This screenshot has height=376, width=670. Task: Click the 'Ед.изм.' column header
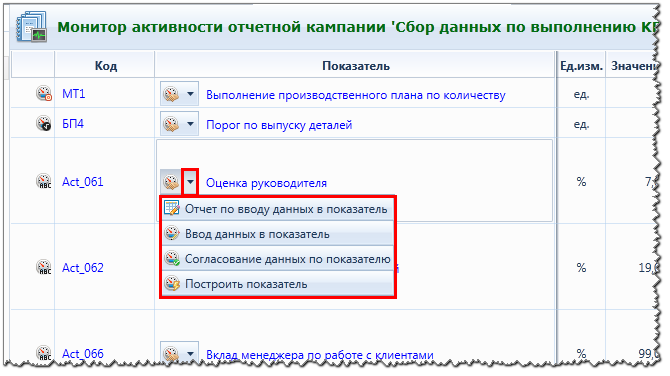pyautogui.click(x=581, y=66)
